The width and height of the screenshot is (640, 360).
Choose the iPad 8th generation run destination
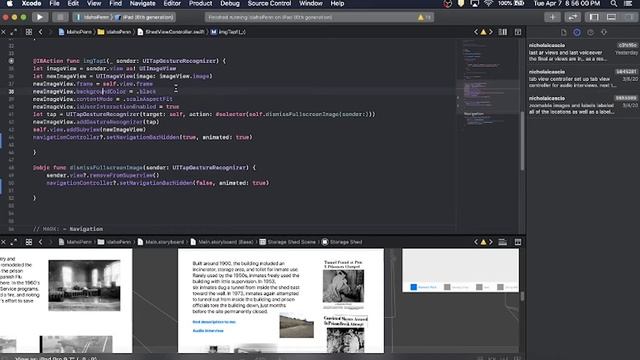tap(144, 17)
